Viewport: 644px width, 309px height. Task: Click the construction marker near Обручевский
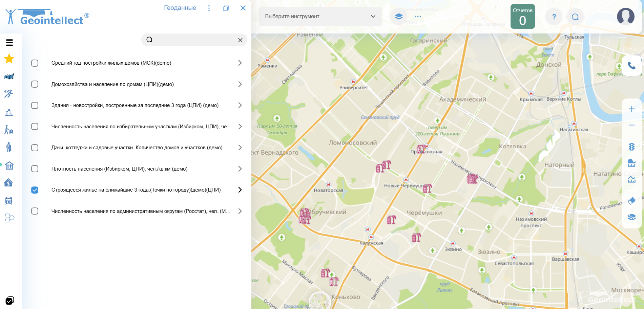click(305, 216)
